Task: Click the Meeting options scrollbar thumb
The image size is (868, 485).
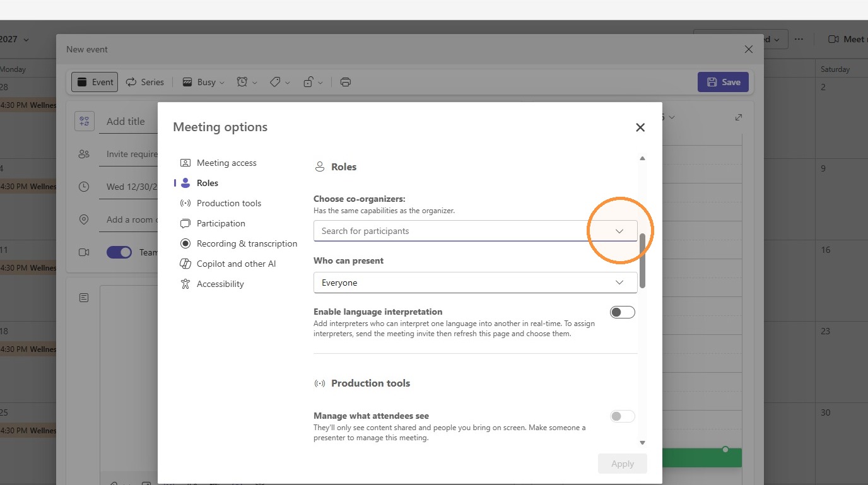Action: pyautogui.click(x=642, y=260)
